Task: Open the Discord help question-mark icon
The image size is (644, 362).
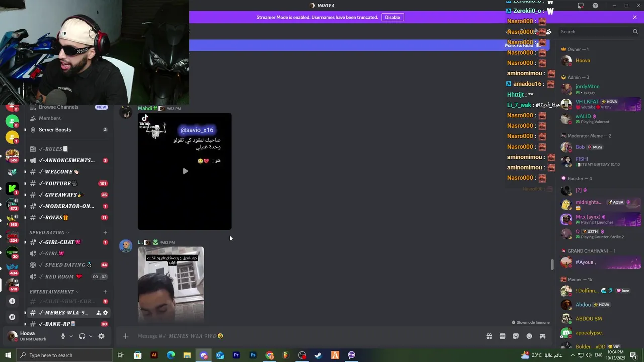Action: coord(595,6)
